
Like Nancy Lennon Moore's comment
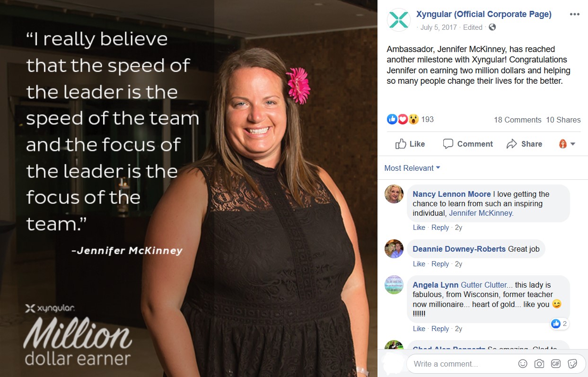tap(419, 228)
